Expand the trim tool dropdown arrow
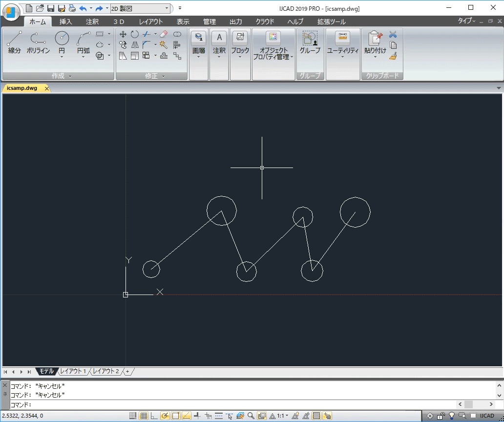 tap(156, 34)
